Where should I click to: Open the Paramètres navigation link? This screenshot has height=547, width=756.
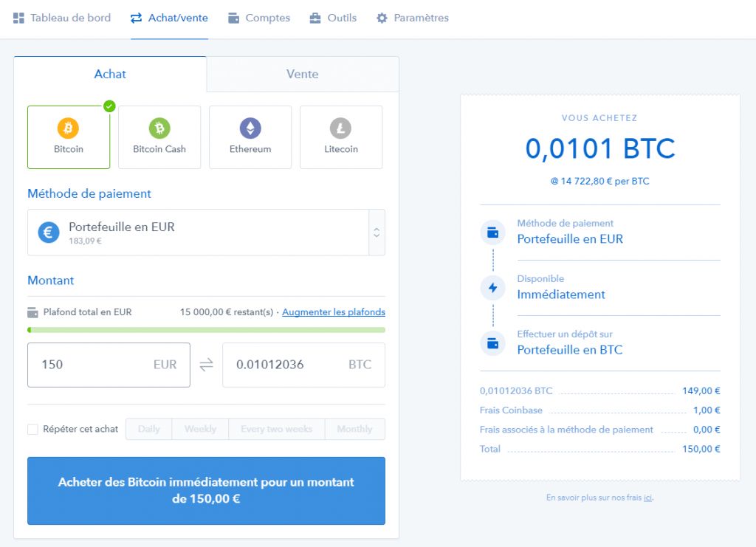pyautogui.click(x=413, y=18)
